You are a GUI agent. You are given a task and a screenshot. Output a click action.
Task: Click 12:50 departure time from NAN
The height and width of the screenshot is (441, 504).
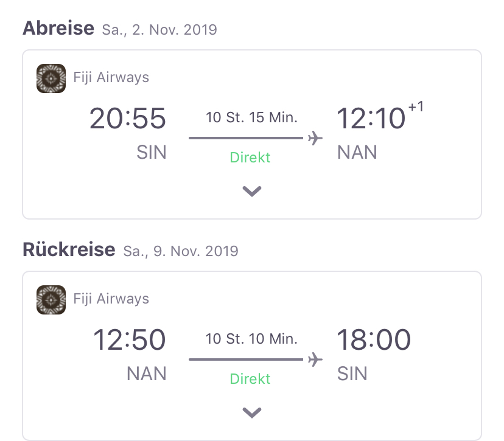click(130, 339)
